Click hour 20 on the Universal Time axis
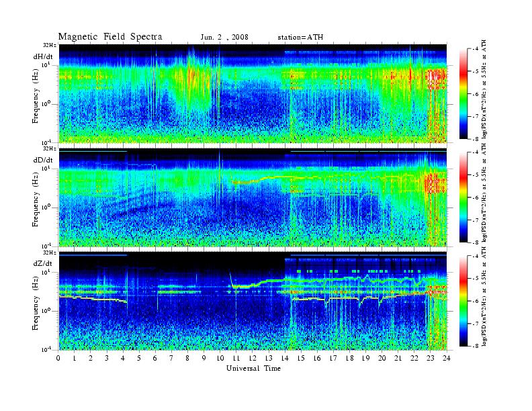 (382, 358)
